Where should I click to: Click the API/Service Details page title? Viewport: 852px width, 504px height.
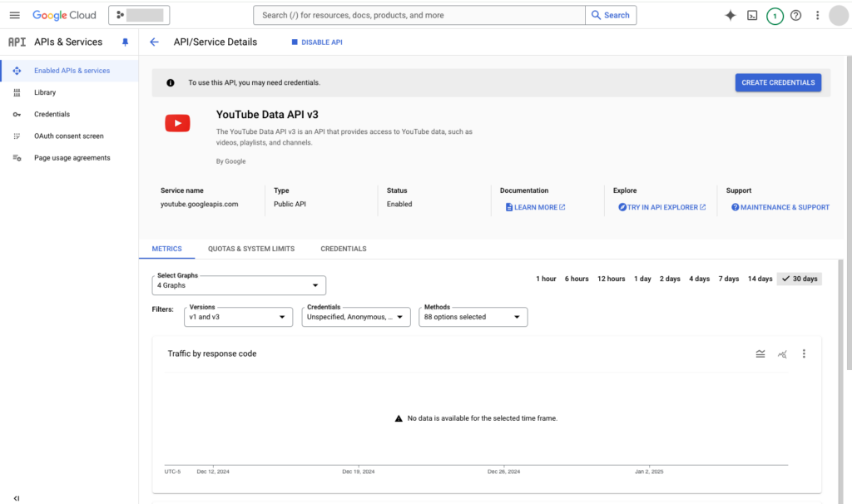pos(215,42)
